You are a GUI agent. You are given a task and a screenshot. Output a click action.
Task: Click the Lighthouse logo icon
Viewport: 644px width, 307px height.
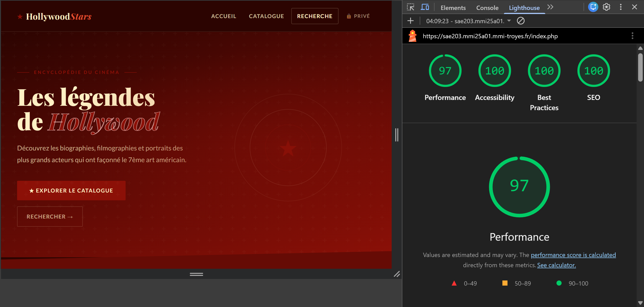point(413,36)
